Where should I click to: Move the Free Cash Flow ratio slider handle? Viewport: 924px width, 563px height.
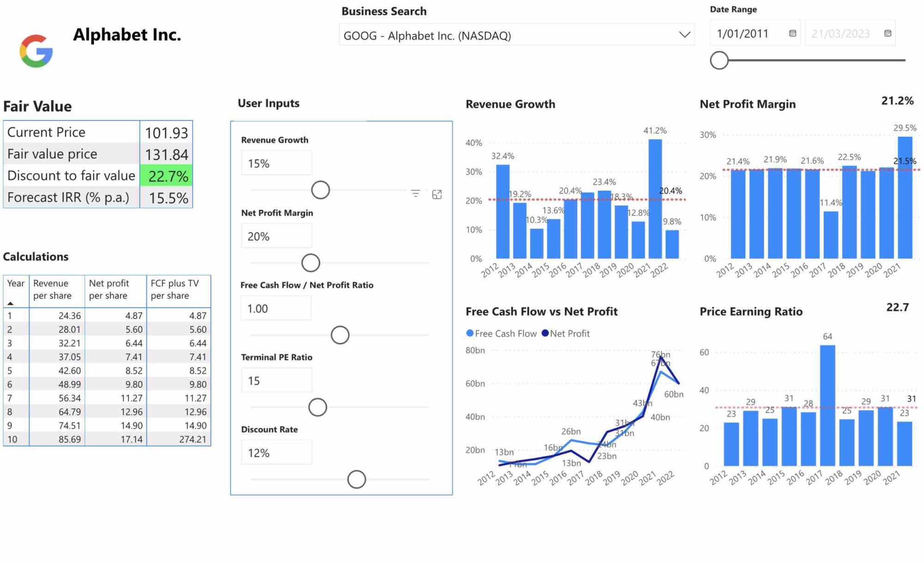tap(340, 335)
